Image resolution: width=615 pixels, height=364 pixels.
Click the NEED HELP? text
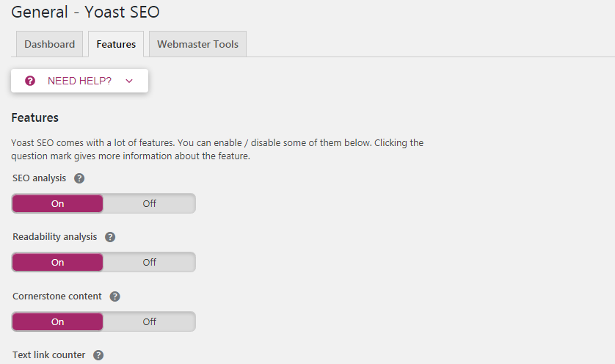[x=79, y=81]
